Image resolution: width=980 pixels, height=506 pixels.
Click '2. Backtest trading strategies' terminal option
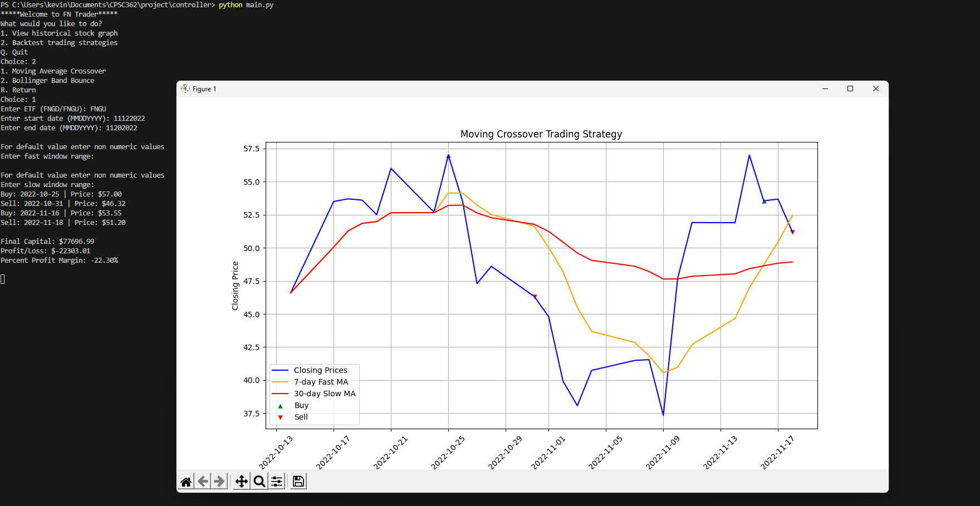(59, 43)
